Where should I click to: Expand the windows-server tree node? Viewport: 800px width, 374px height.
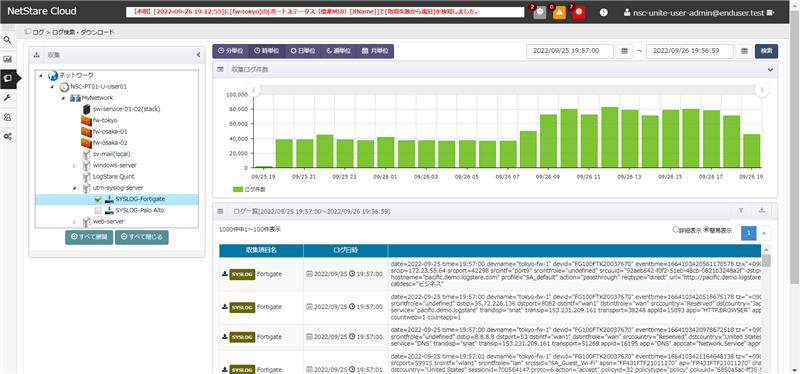tap(74, 165)
